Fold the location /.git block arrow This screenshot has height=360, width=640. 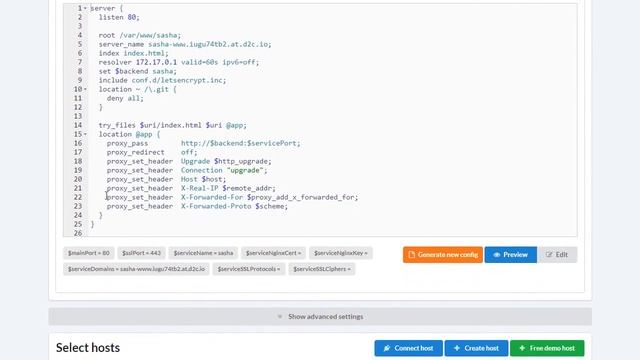click(x=85, y=89)
